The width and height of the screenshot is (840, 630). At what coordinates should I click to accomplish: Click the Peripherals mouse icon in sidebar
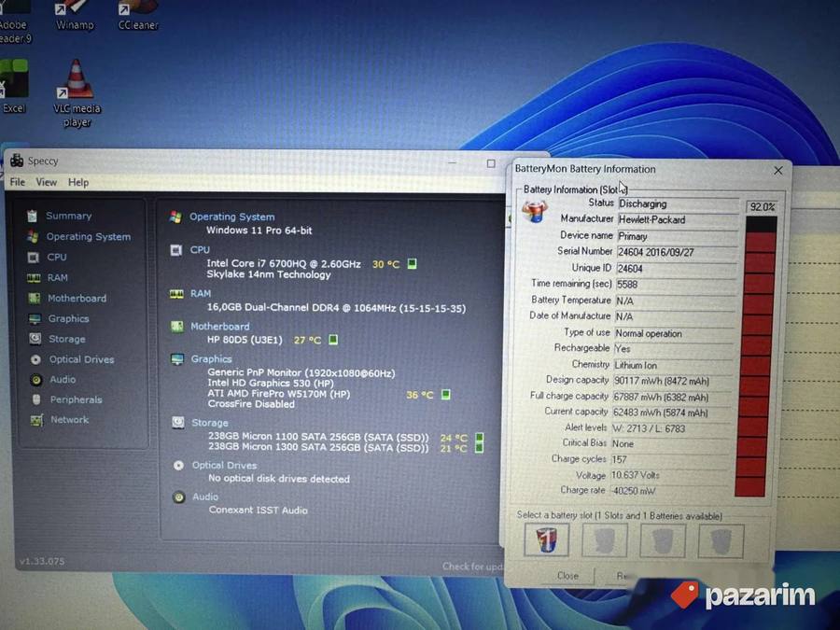(x=36, y=399)
